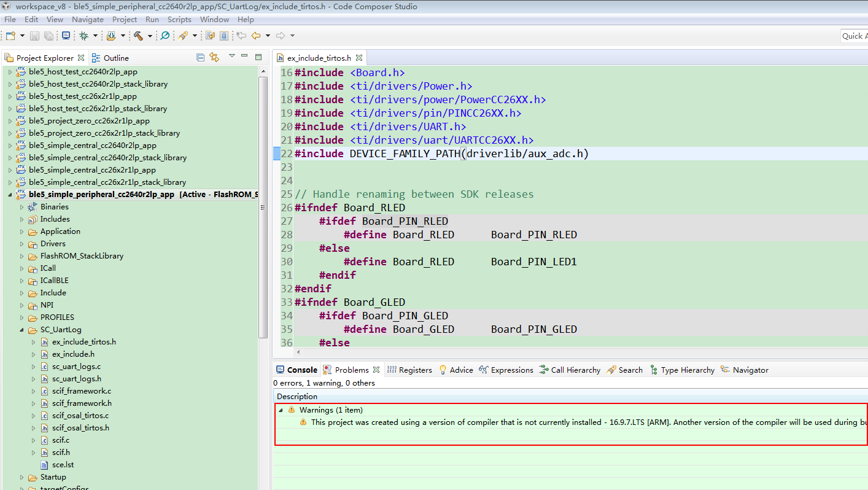Viewport: 868px width, 490px height.
Task: Collapse the SC_UartLog folder
Action: (21, 330)
